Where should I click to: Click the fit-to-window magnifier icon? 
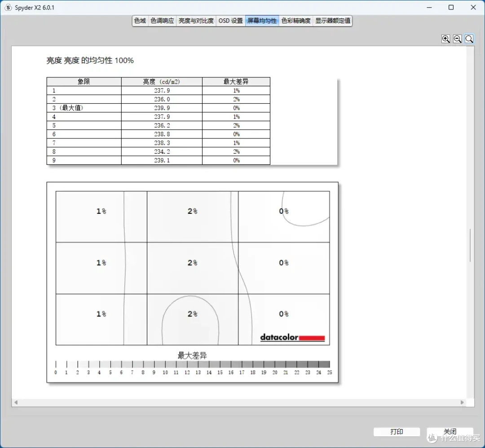pyautogui.click(x=469, y=39)
